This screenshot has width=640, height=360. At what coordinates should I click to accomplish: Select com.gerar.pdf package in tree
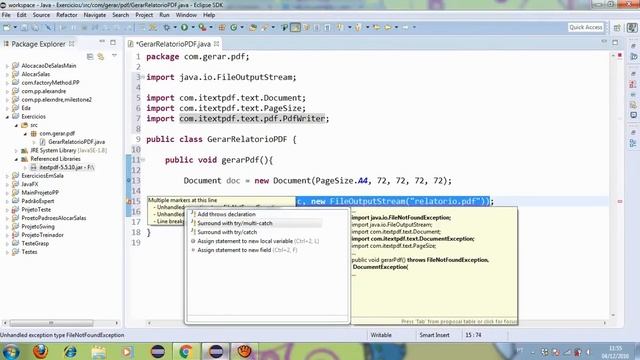click(x=57, y=133)
